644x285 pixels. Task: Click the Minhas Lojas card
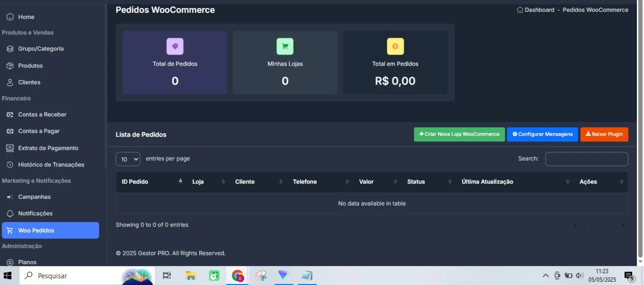click(x=285, y=62)
